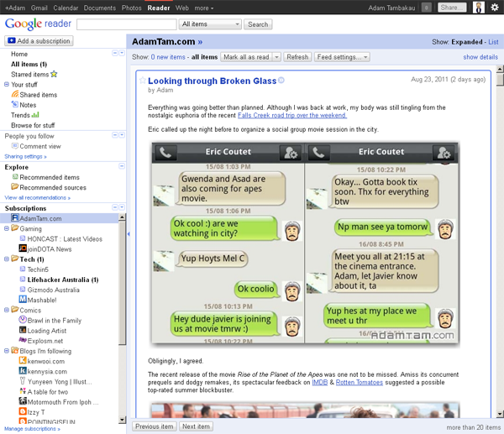Click Recommended items icon
The image size is (504, 434).
tap(15, 176)
